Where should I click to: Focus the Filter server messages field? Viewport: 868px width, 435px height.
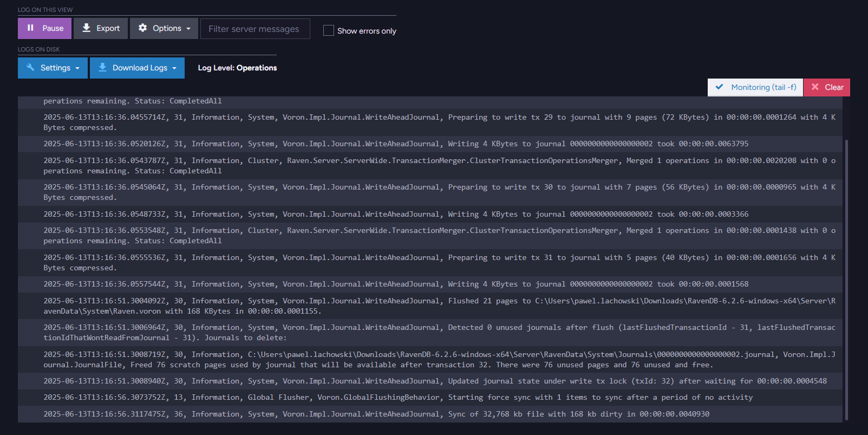click(255, 29)
